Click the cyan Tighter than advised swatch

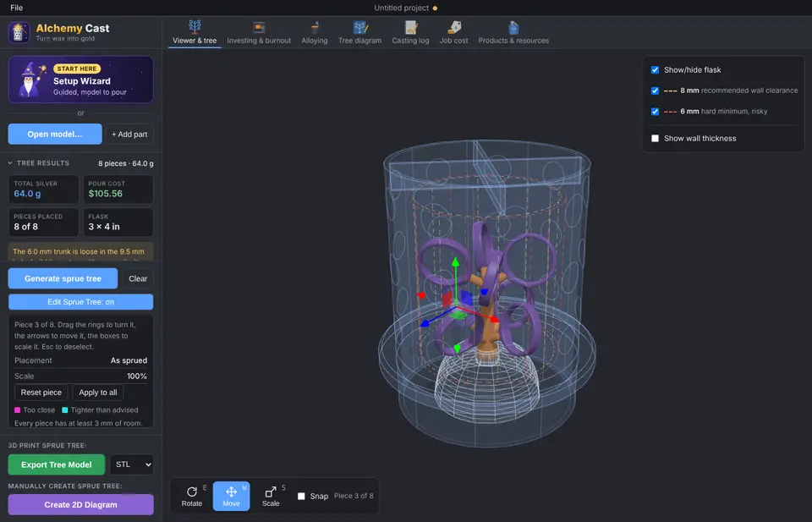pos(65,410)
